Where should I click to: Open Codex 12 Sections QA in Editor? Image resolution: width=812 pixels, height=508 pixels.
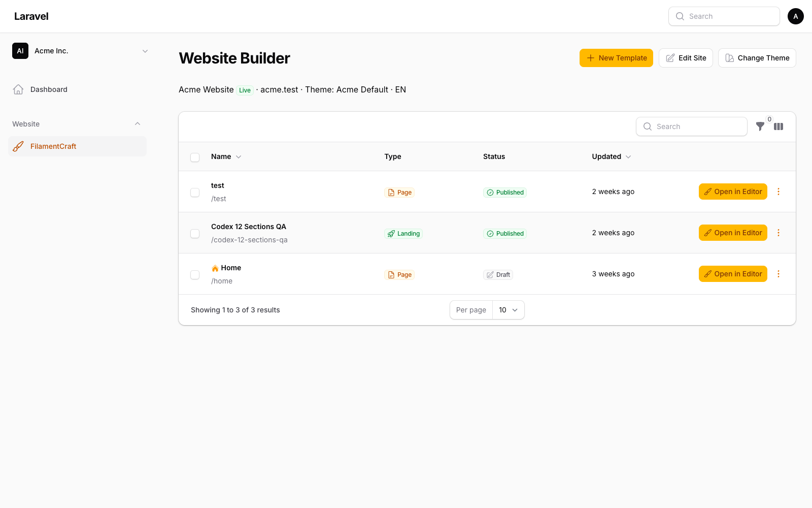pyautogui.click(x=733, y=233)
